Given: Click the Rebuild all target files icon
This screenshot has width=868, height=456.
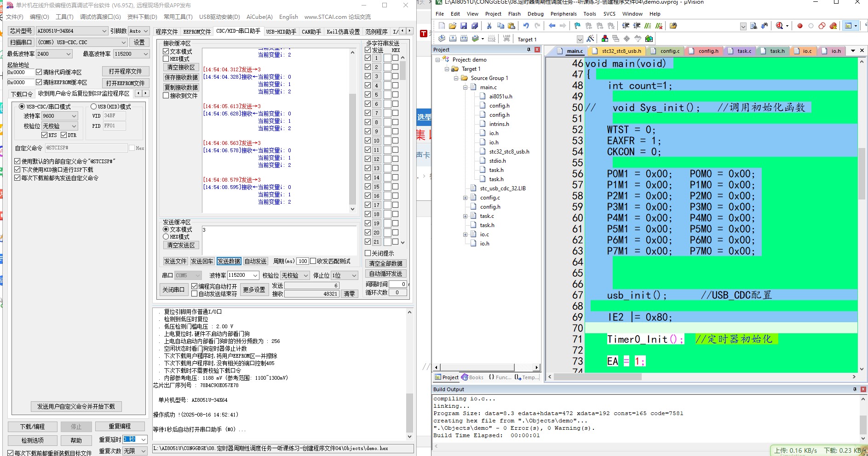Looking at the screenshot, I should 464,39.
